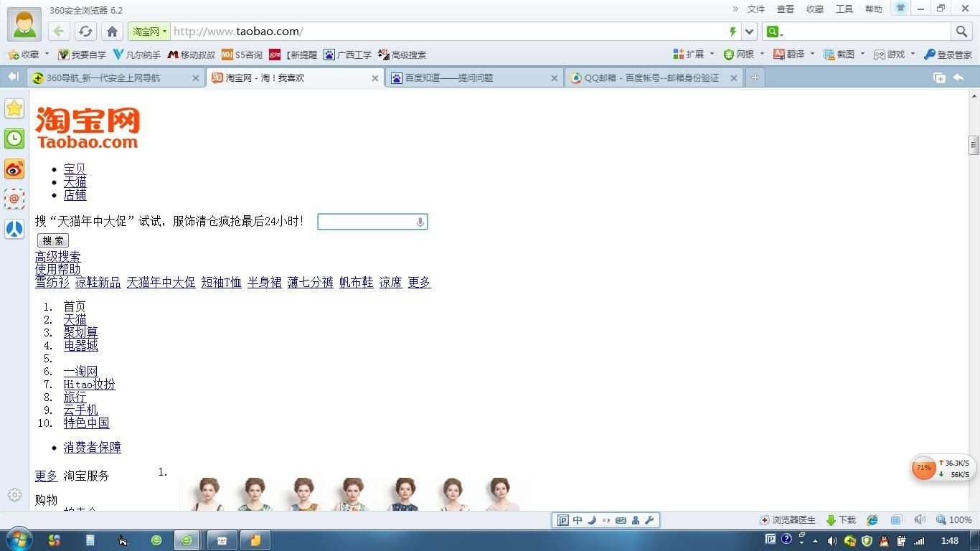The height and width of the screenshot is (551, 980).
Task: Open the 天猫年中大促 link
Action: tap(161, 282)
